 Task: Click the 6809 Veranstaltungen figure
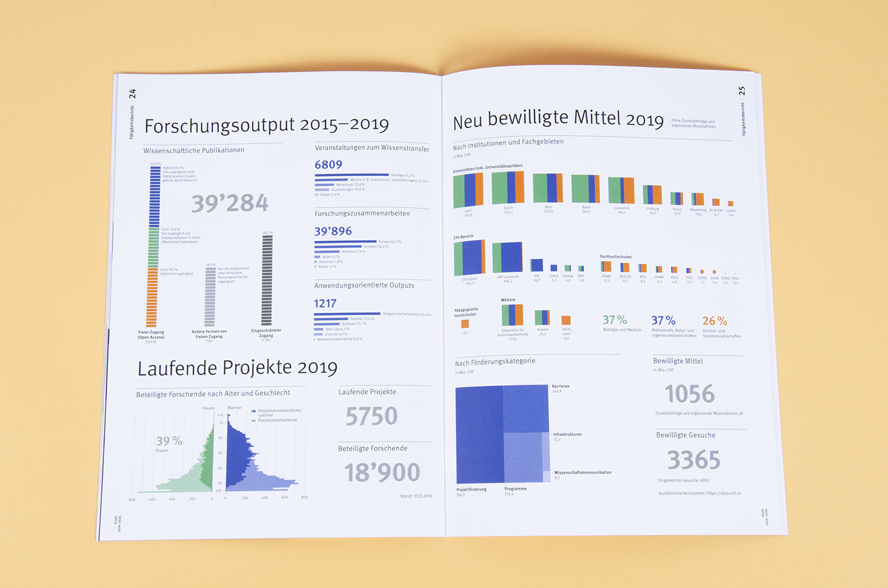coord(328,165)
